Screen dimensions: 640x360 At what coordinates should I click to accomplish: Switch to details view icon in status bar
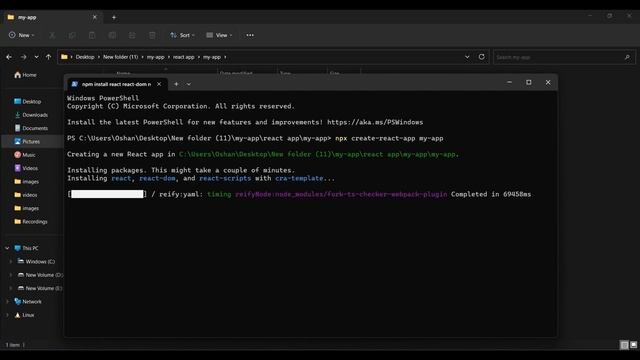pyautogui.click(x=624, y=345)
